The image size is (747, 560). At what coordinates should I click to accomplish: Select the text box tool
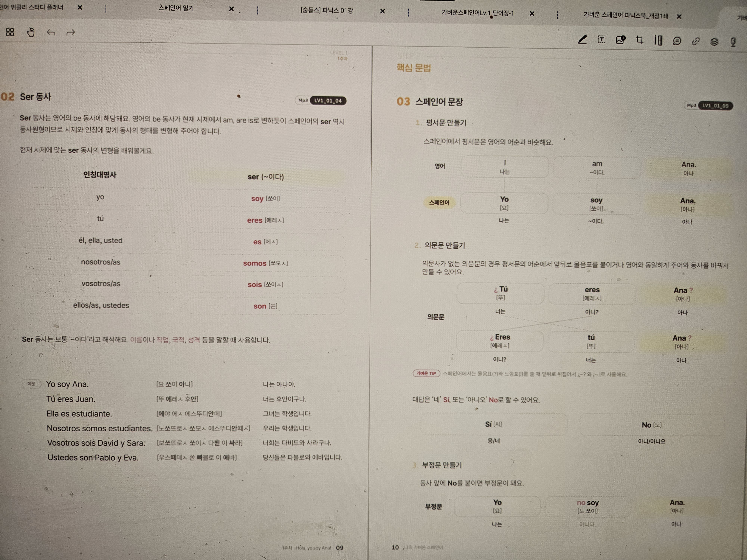[x=602, y=40]
